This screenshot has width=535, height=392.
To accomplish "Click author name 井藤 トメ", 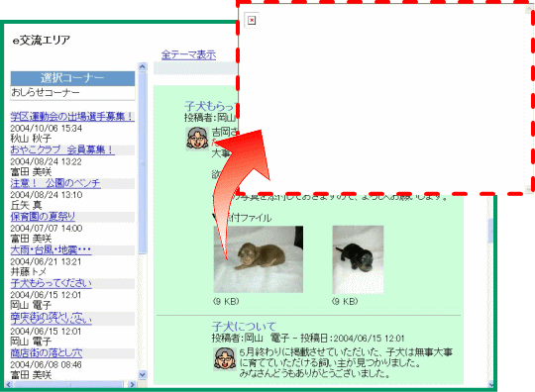I will 29,271.
